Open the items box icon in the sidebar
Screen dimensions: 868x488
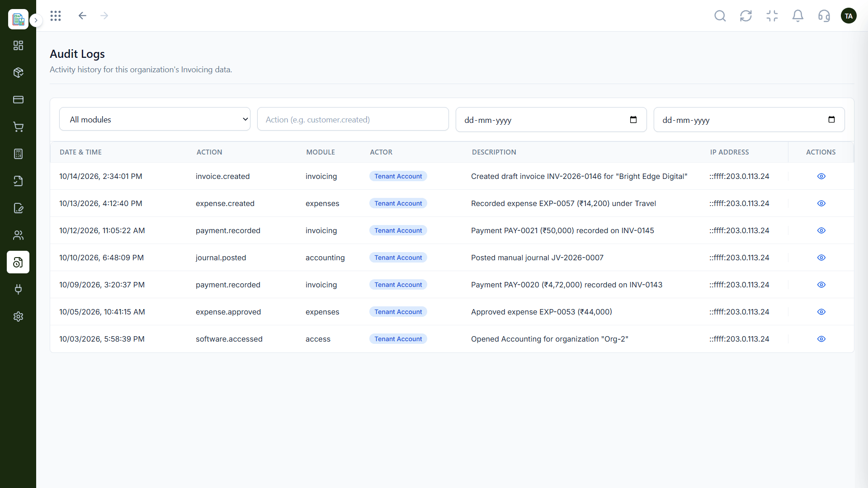18,73
